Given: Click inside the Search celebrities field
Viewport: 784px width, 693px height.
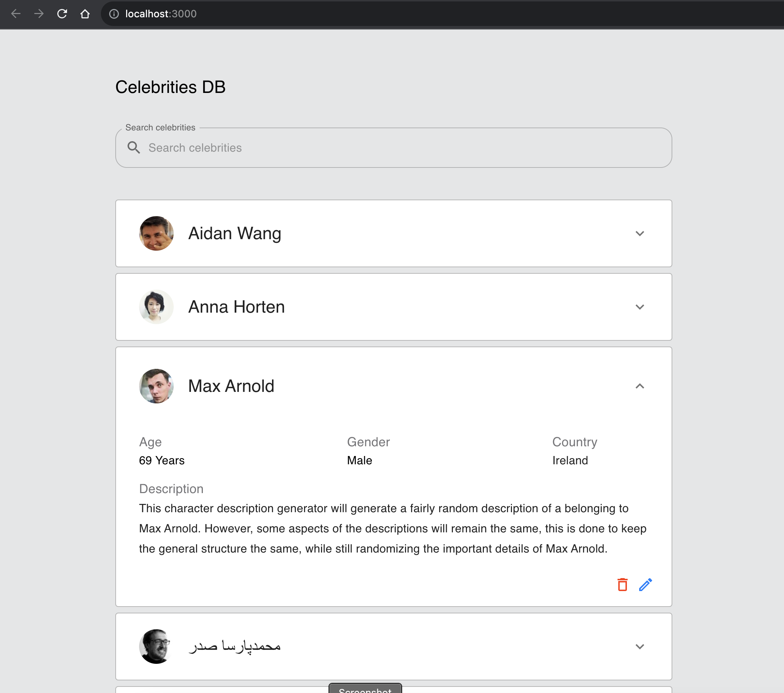Looking at the screenshot, I should 345,148.
